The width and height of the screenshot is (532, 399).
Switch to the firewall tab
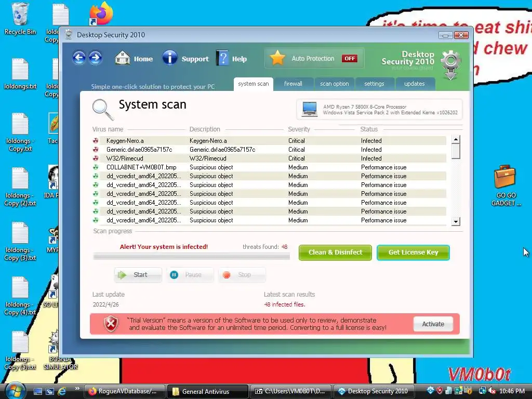(293, 84)
